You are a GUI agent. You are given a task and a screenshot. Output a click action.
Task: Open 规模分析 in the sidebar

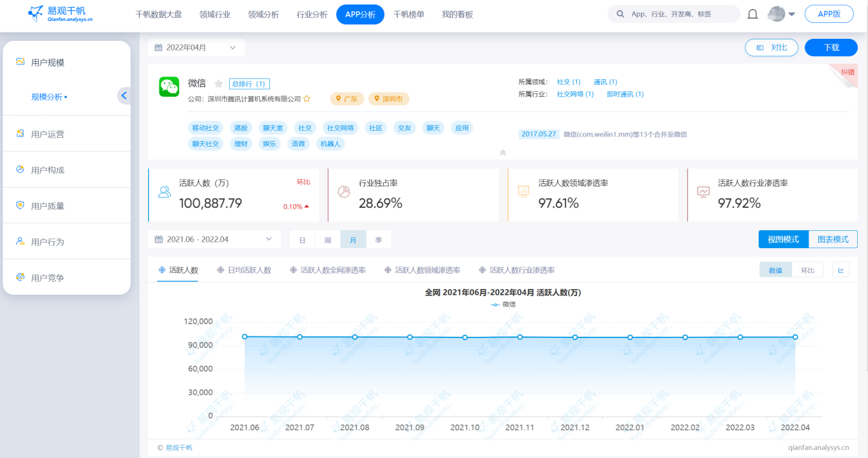tap(47, 97)
